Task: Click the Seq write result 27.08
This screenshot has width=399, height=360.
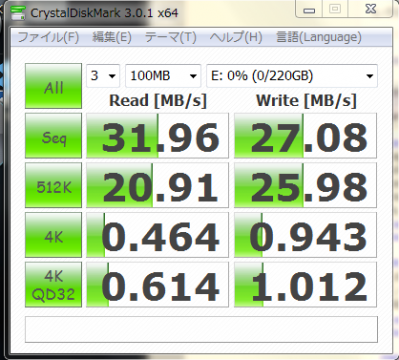Action: click(305, 135)
